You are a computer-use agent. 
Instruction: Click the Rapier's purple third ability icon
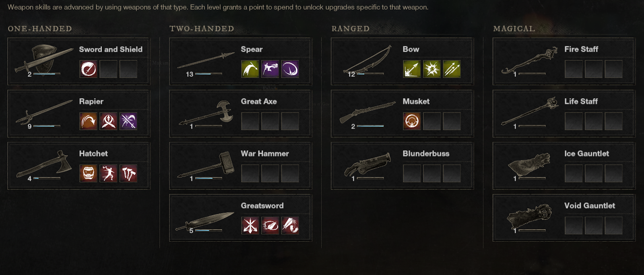(x=128, y=121)
